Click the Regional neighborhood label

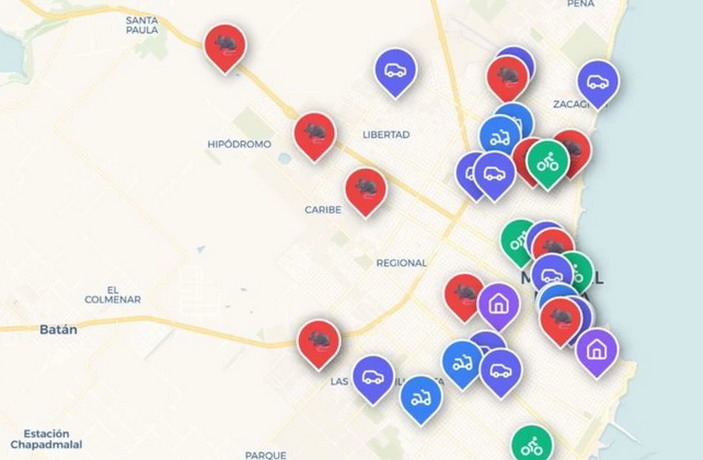[x=401, y=263]
